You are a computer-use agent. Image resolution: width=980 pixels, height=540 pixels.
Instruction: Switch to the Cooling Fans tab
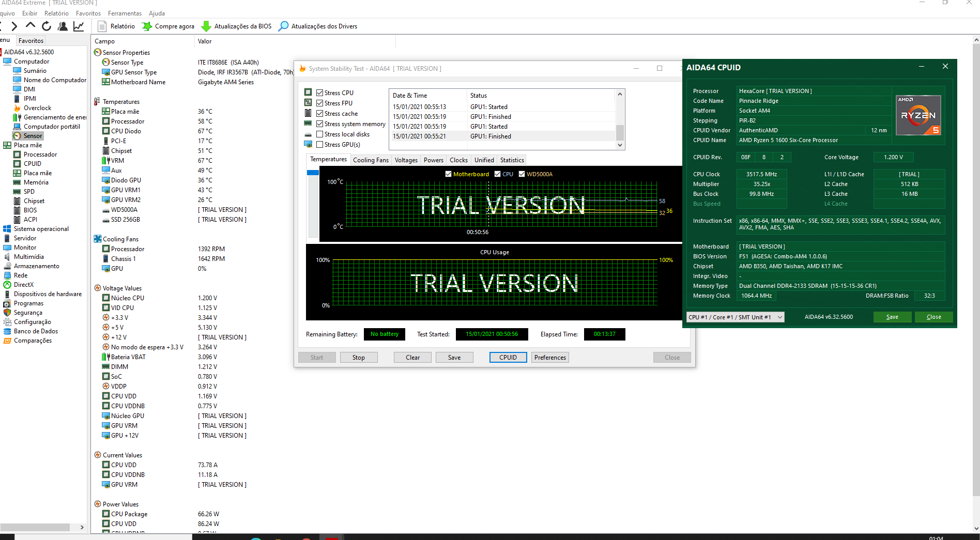(x=371, y=160)
